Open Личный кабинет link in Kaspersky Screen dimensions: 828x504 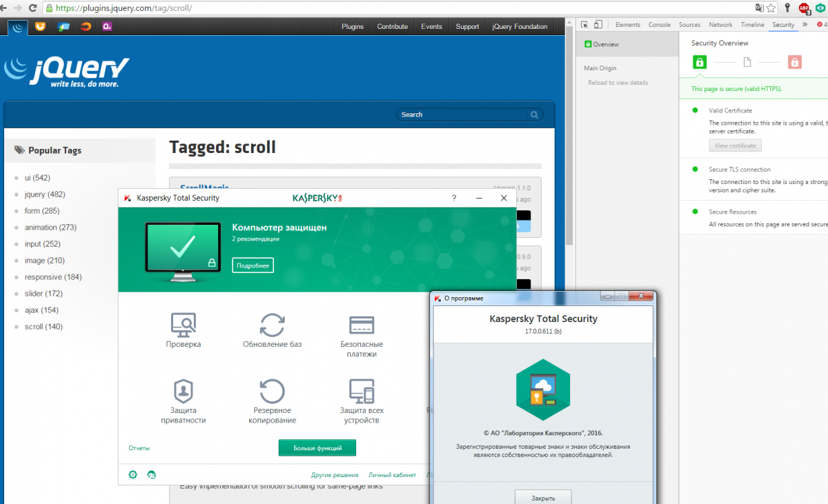tap(392, 475)
